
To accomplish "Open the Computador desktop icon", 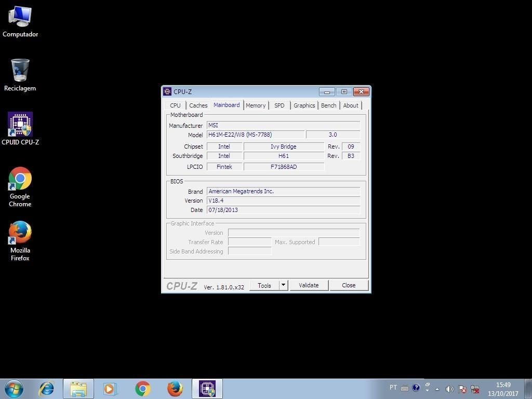I will coord(20,21).
